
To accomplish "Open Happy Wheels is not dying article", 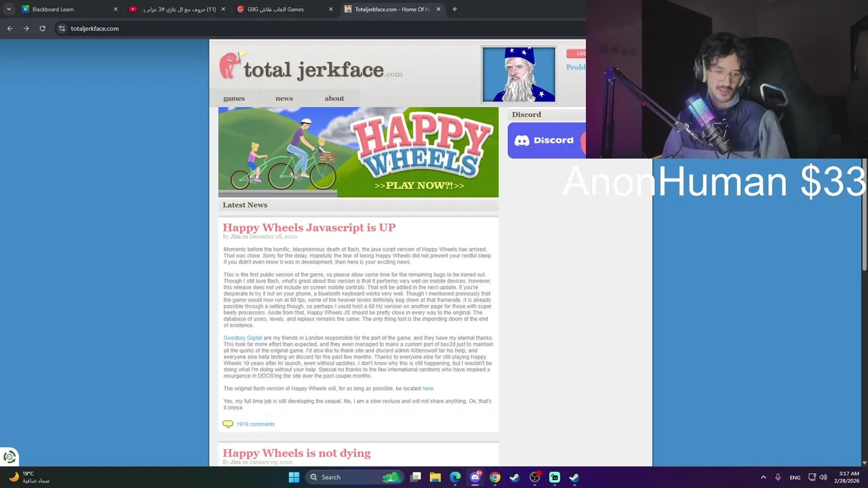I will (x=297, y=453).
